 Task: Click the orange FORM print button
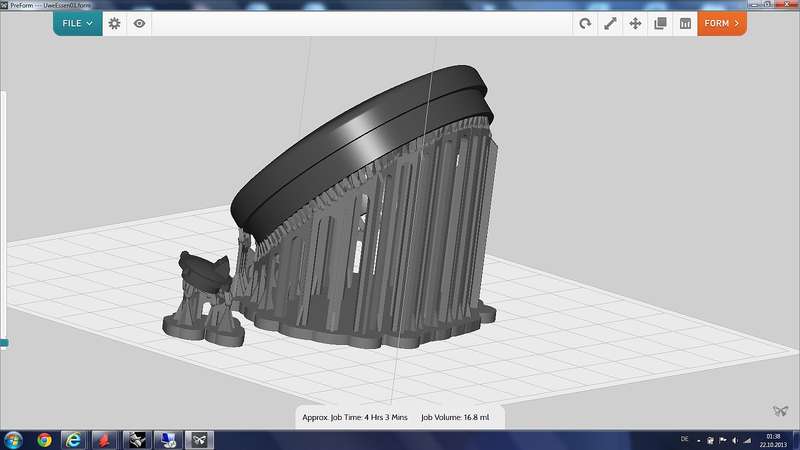pyautogui.click(x=722, y=23)
